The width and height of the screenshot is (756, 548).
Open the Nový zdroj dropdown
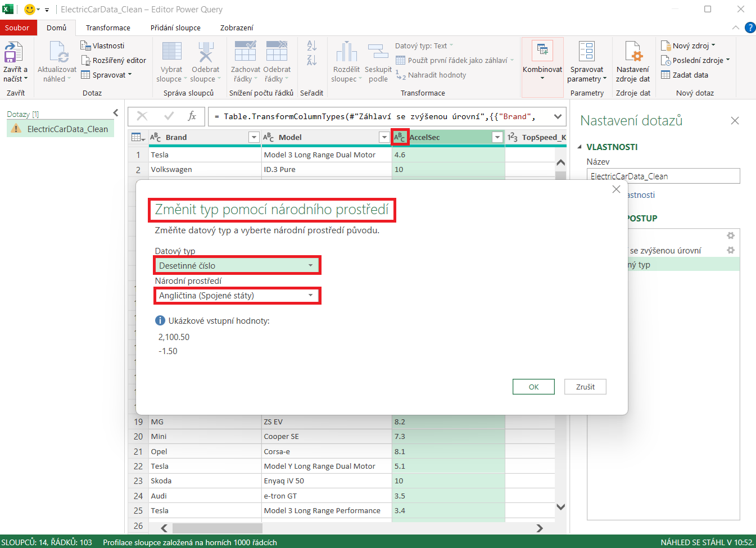(x=688, y=46)
